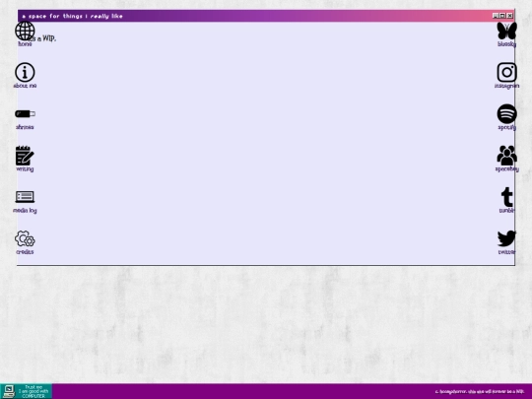Maximize the 'a space for things' window
Screen dimensions: 532x399
[x=502, y=16]
